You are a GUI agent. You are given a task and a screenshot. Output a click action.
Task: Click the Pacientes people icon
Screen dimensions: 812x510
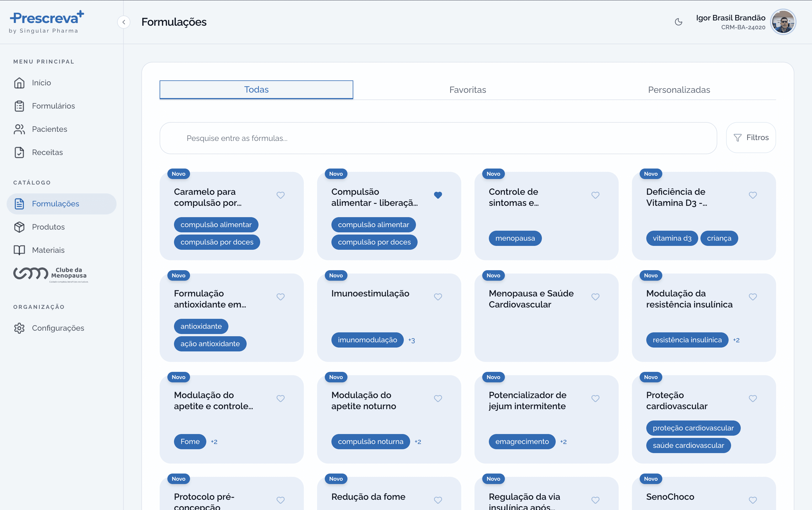(19, 129)
